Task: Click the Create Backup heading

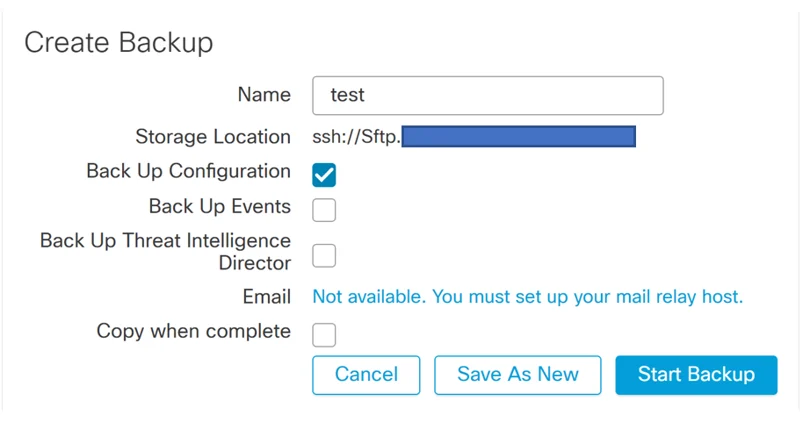Action: (118, 43)
